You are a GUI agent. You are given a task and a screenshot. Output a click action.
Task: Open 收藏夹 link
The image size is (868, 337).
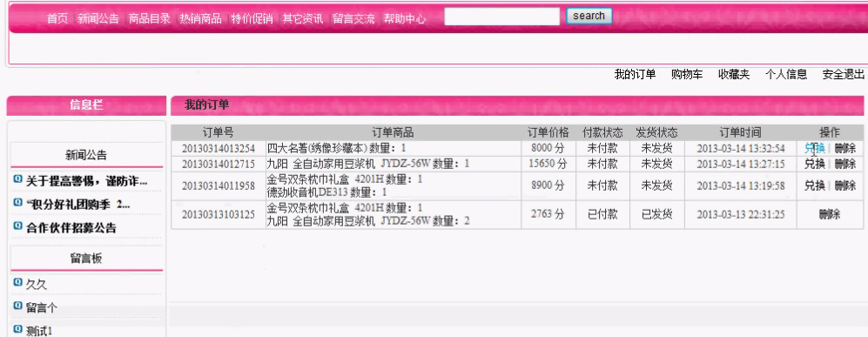pyautogui.click(x=734, y=75)
